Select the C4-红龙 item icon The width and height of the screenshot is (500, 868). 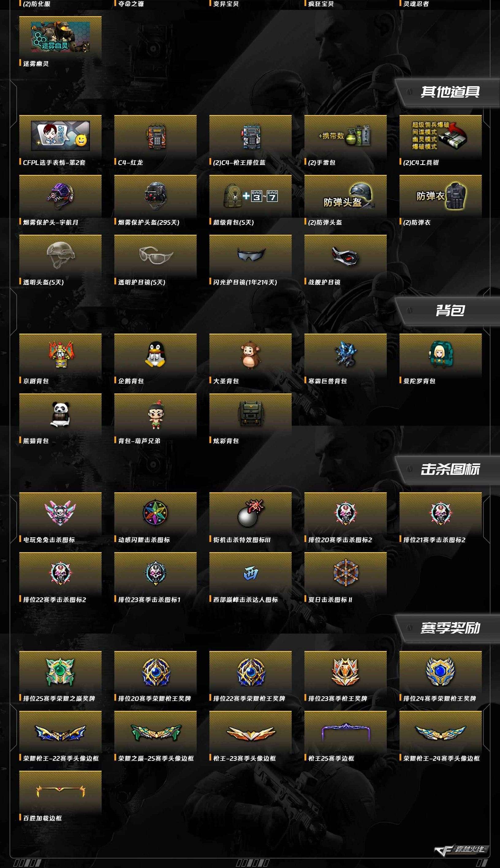click(x=156, y=137)
